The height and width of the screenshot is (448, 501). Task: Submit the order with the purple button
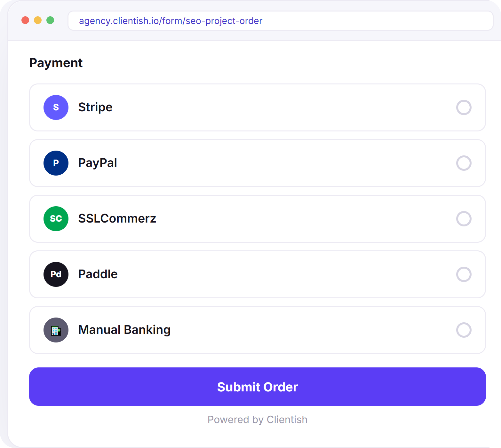click(258, 387)
